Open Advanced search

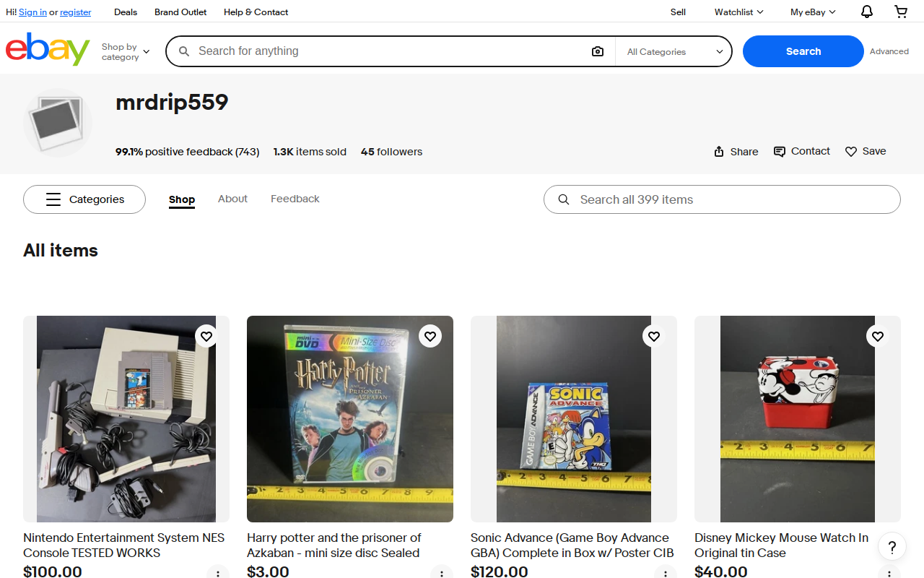pyautogui.click(x=889, y=51)
